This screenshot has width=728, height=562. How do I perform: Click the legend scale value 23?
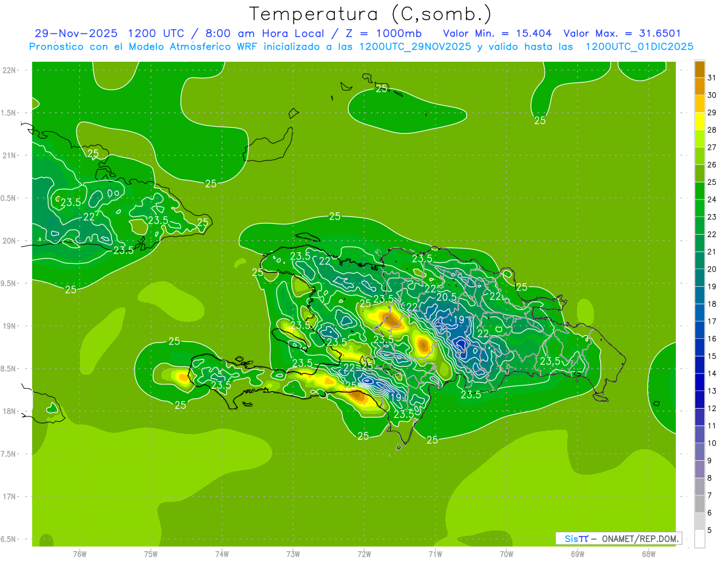click(712, 217)
